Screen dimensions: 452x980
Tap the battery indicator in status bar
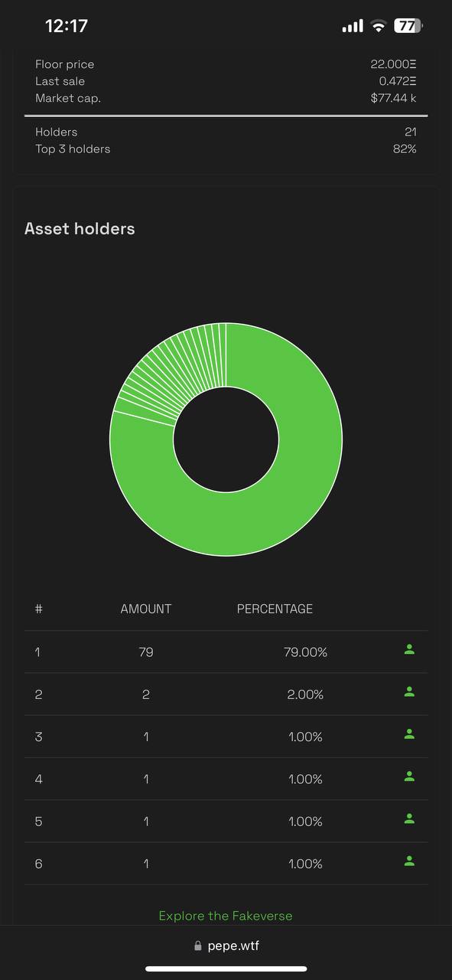408,26
